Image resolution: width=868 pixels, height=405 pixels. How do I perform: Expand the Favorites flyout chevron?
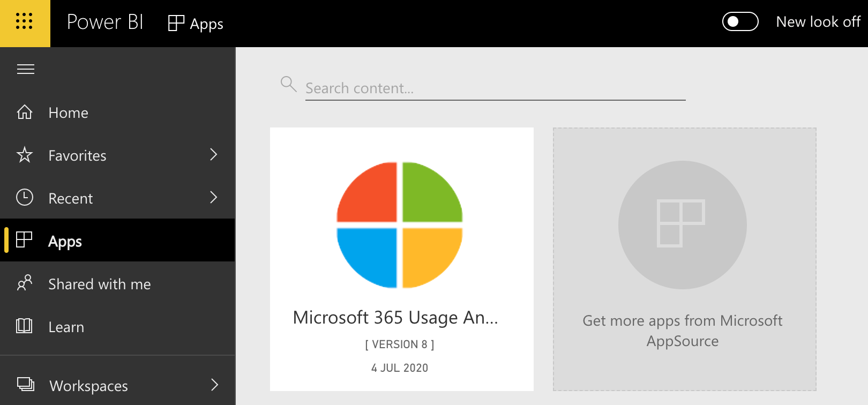click(214, 154)
